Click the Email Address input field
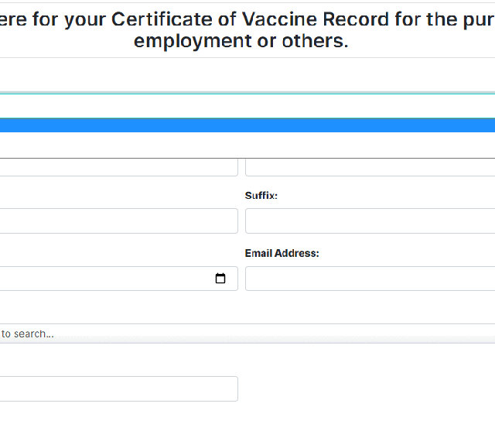The width and height of the screenshot is (495, 448). [x=370, y=279]
